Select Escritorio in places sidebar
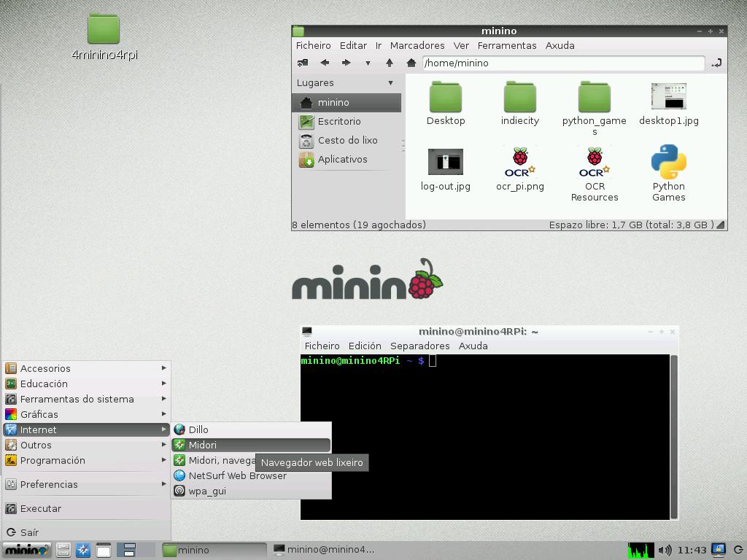 [347, 122]
